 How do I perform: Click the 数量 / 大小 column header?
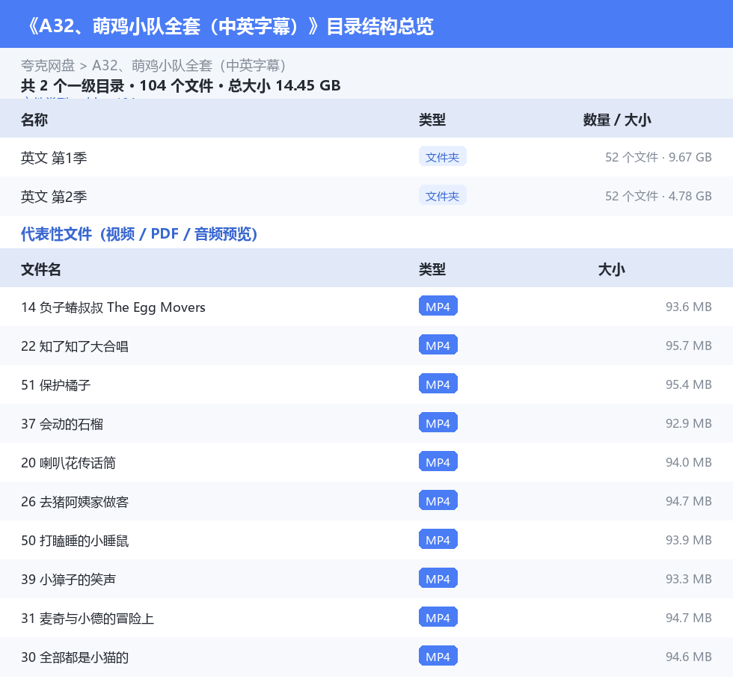tap(617, 120)
